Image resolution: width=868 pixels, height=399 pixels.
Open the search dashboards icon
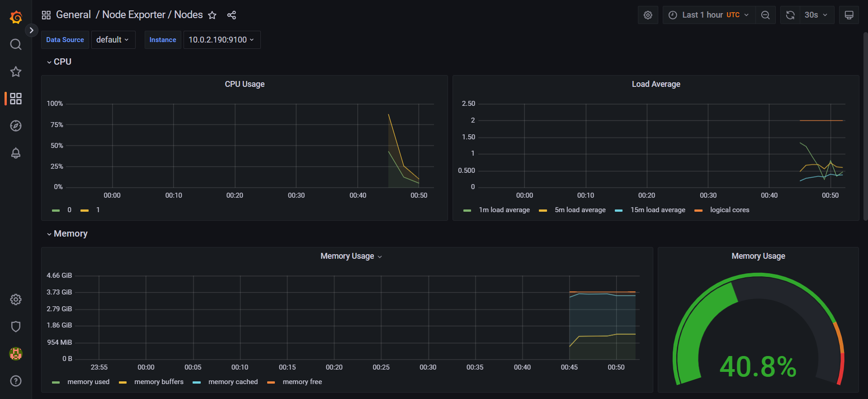[x=16, y=44]
